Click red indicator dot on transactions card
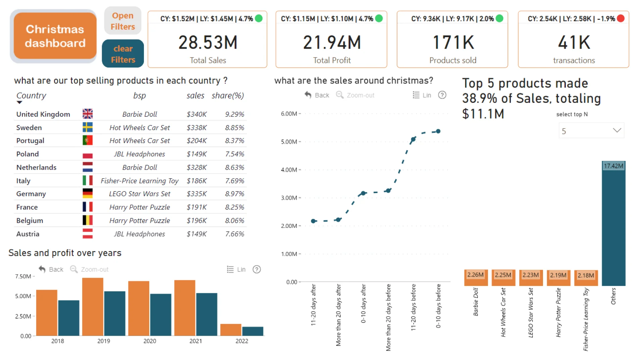Viewport: 644px width, 362px height. 621,18
